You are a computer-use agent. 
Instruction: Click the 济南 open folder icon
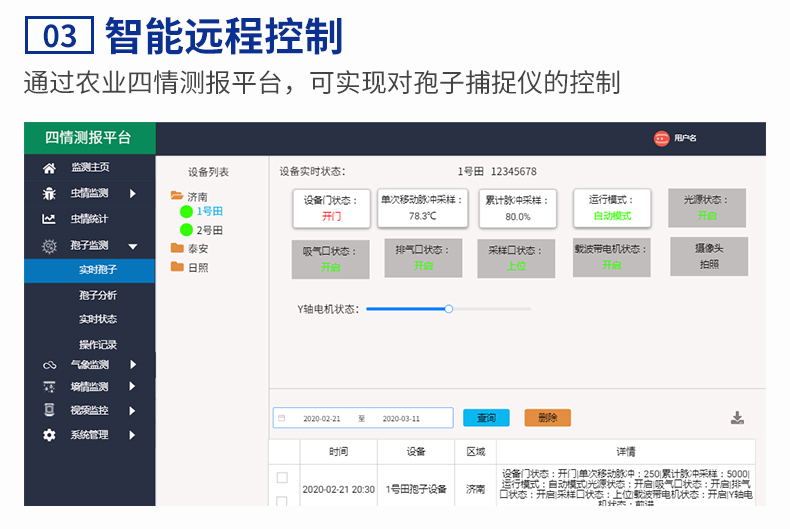177,196
